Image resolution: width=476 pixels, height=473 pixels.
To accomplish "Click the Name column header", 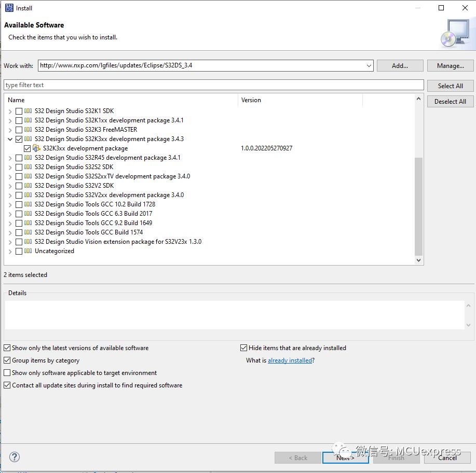I will coord(121,100).
